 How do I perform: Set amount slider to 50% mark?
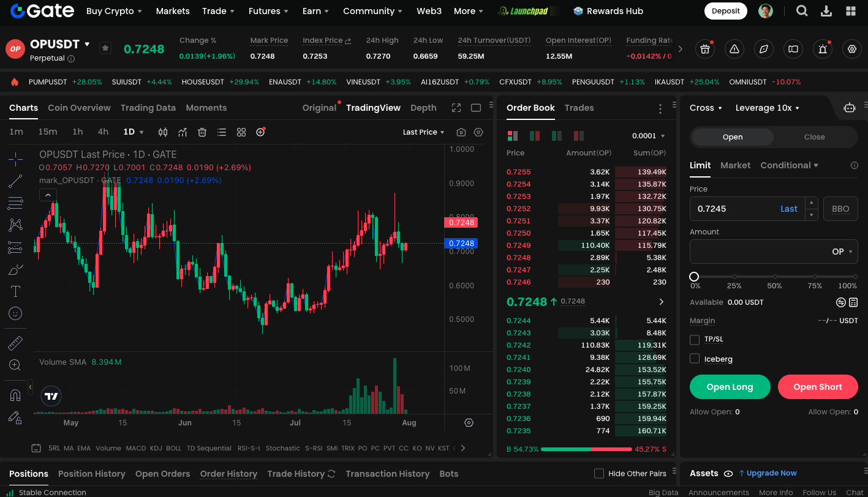[x=774, y=277]
